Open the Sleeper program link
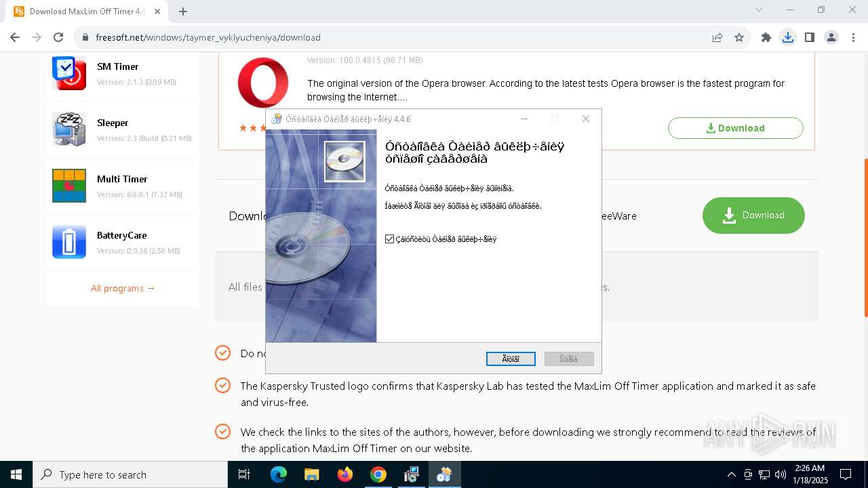868x488 pixels. point(113,123)
